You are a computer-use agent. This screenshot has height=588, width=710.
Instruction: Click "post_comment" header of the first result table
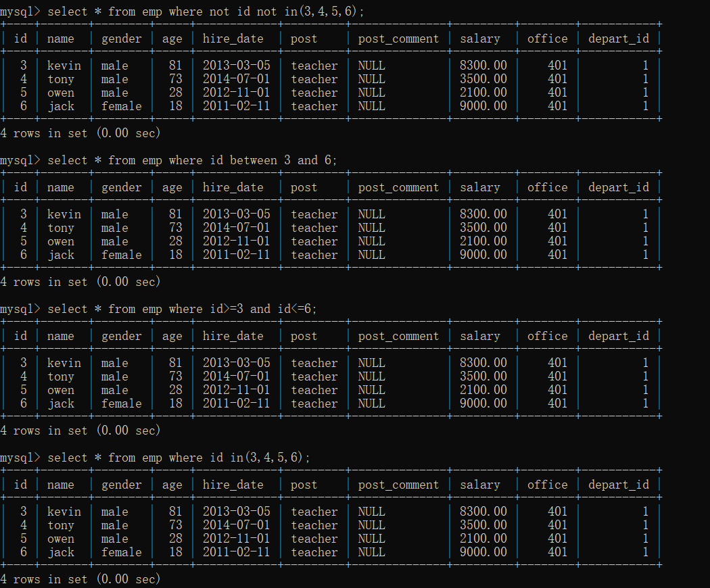pyautogui.click(x=398, y=39)
